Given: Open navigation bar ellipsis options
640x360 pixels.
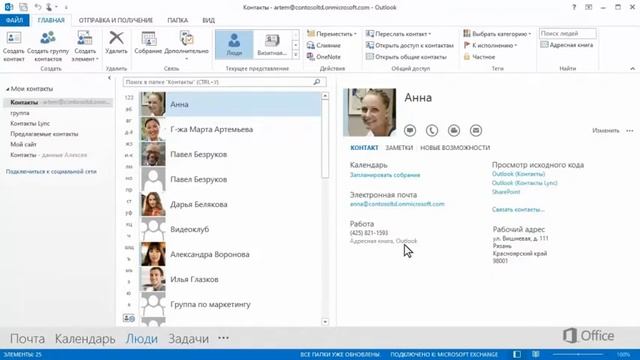Looking at the screenshot, I should coord(223,338).
